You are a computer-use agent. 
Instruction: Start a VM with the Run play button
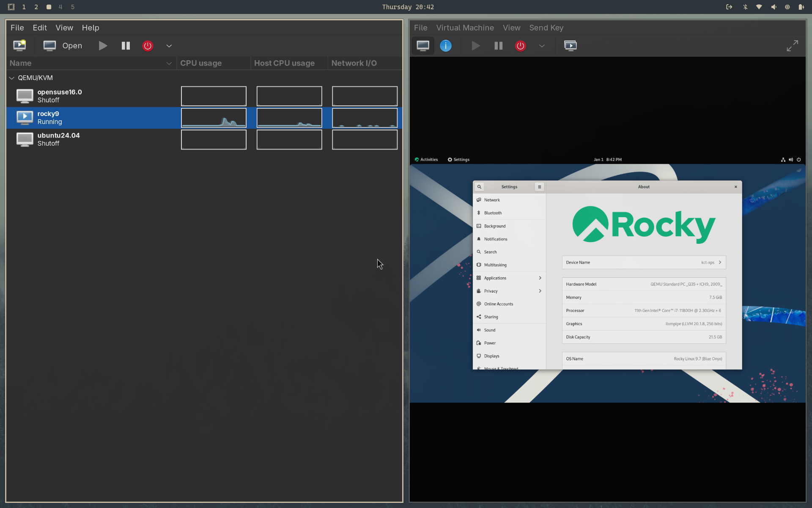click(x=102, y=46)
